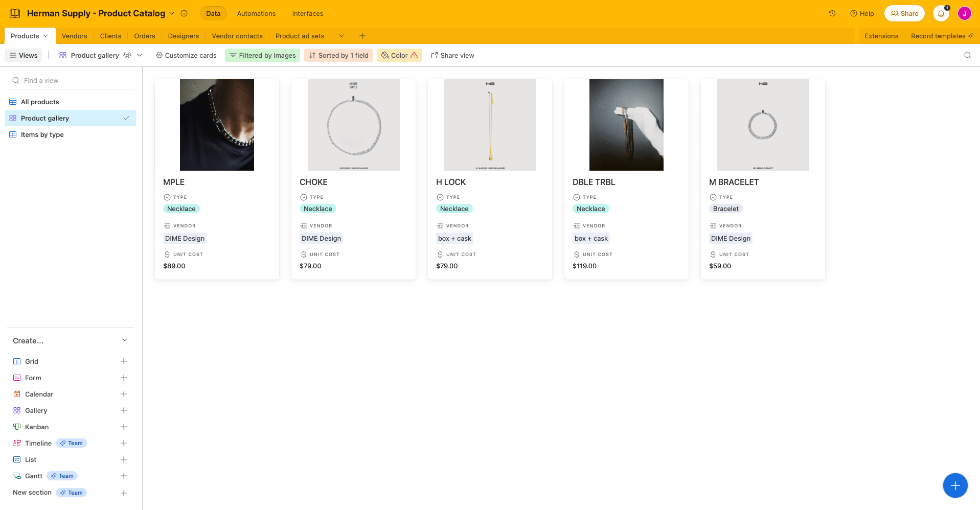Open Product gallery view options chevron
This screenshot has height=510, width=980.
click(140, 55)
